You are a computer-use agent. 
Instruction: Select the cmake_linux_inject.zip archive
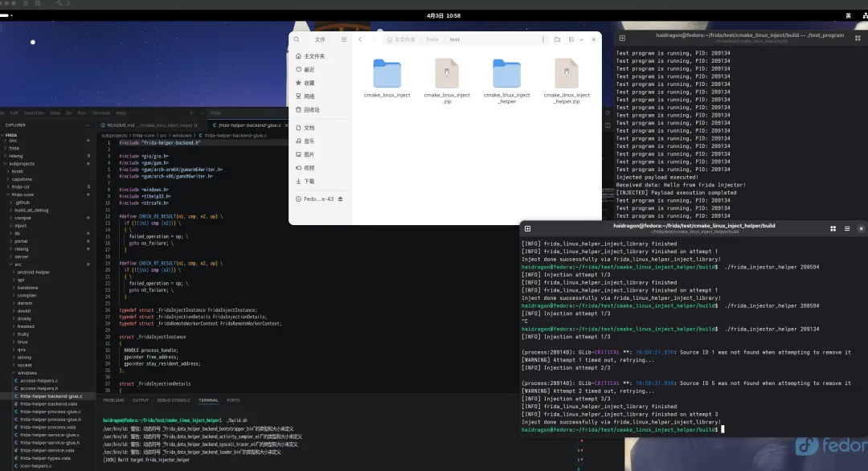click(447, 81)
